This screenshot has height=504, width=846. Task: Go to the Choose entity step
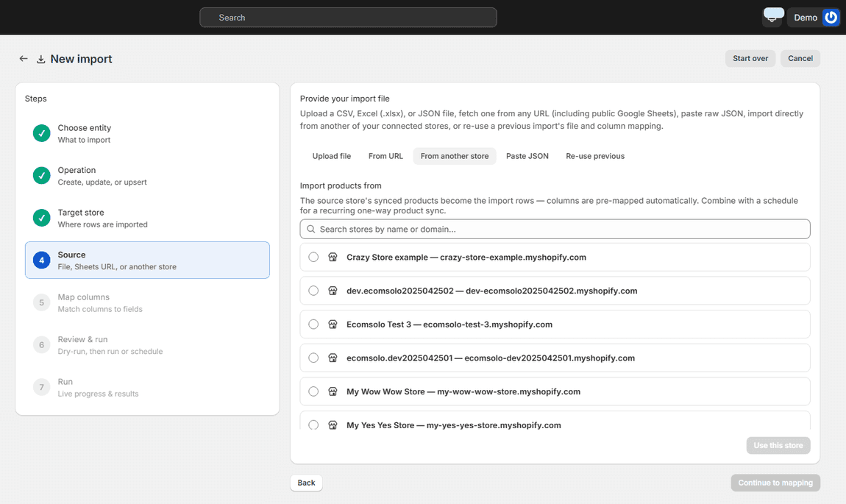coord(146,133)
